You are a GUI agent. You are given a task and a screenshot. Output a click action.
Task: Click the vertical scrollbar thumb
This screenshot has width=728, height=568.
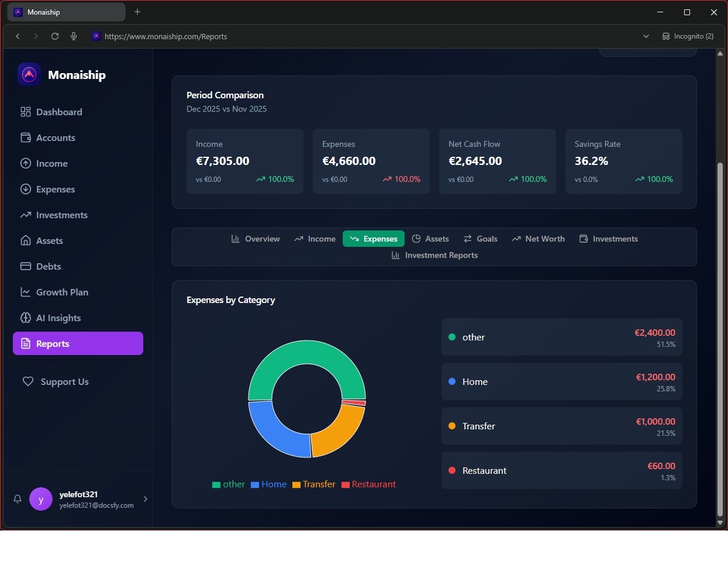pyautogui.click(x=720, y=339)
